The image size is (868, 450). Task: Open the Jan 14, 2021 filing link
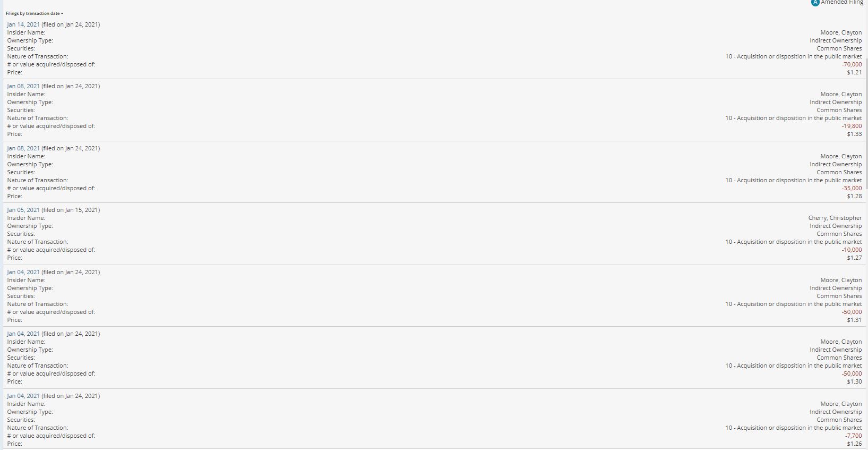(23, 24)
